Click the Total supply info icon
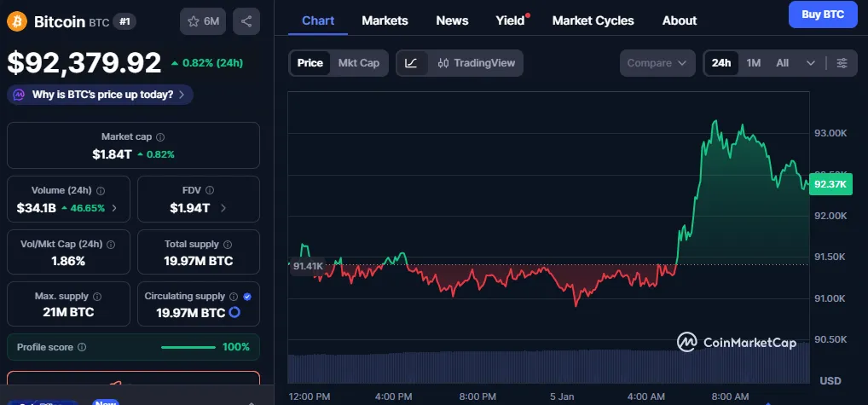The height and width of the screenshot is (405, 868). (x=228, y=245)
